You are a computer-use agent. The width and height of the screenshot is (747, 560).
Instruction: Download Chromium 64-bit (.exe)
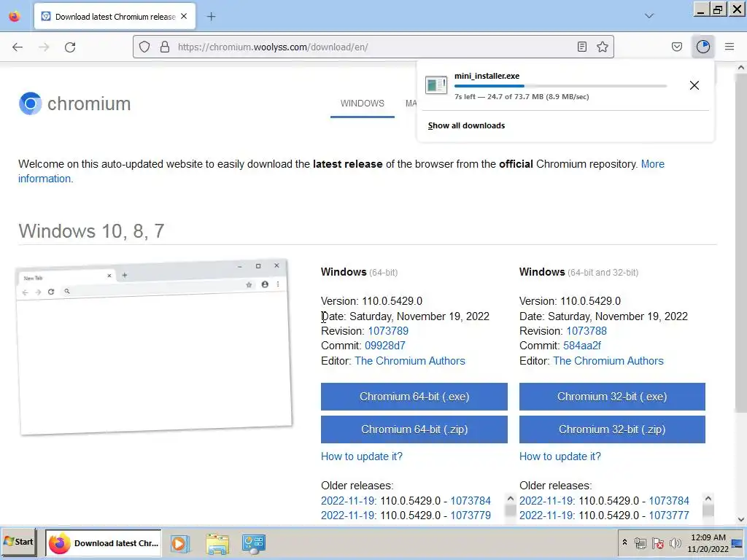(x=414, y=397)
